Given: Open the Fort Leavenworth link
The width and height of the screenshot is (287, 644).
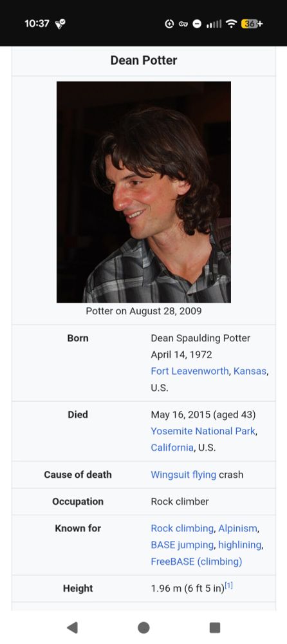Looking at the screenshot, I should click(x=189, y=371).
